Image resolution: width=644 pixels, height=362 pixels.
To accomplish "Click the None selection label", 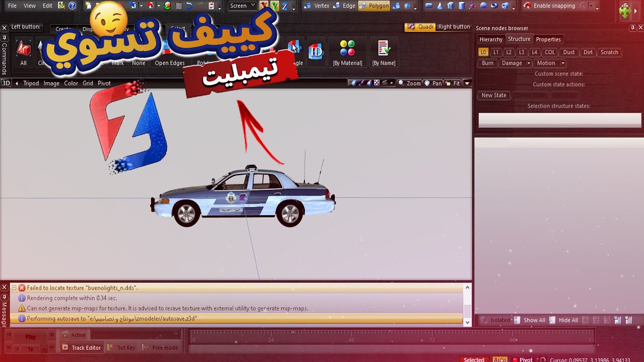I will click(138, 63).
